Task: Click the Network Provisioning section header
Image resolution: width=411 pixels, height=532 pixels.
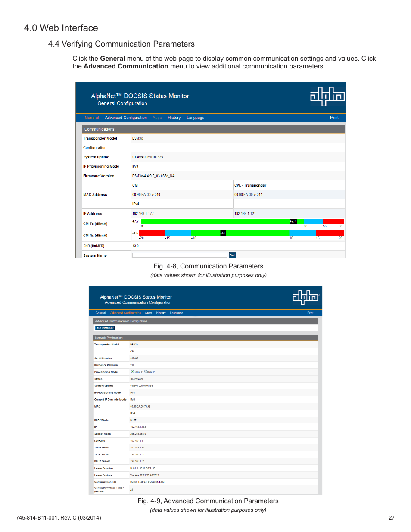Action: pyautogui.click(x=205, y=338)
